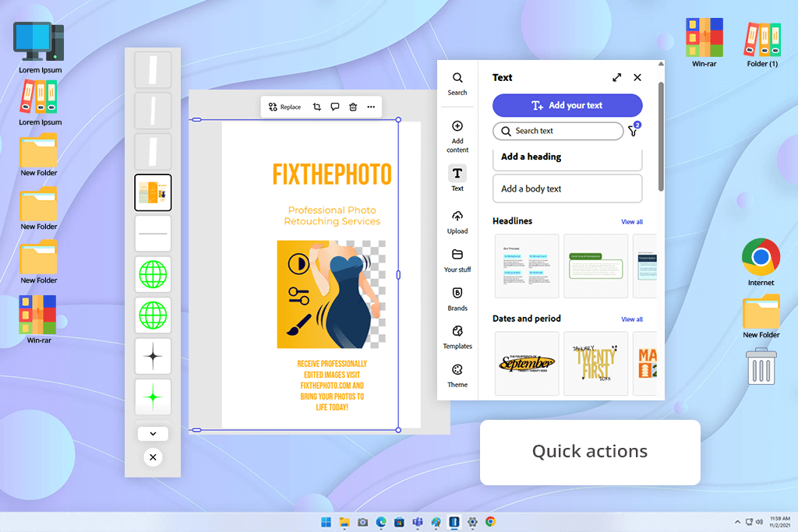Screen dimensions: 798x532
Task: Select the green four-point star element
Action: 153,396
